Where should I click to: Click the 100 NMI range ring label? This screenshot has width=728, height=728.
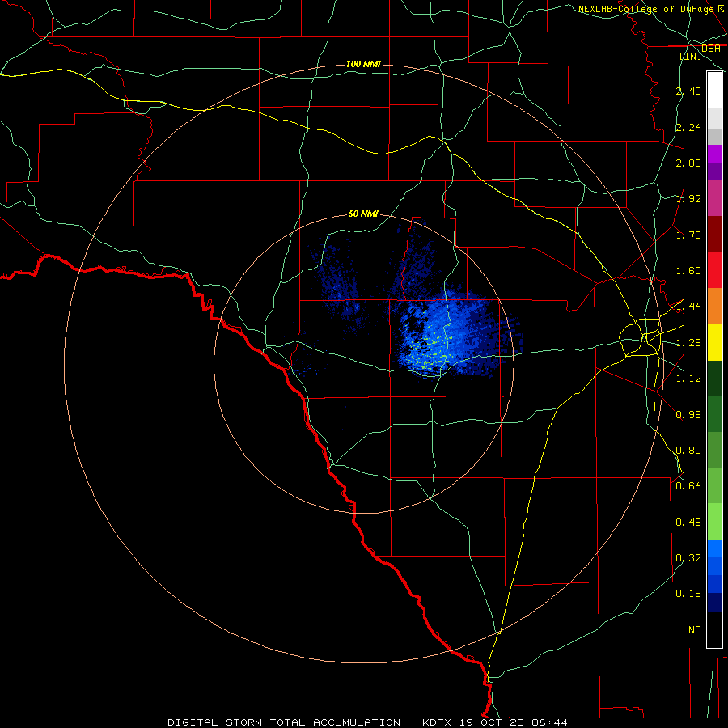(x=363, y=64)
